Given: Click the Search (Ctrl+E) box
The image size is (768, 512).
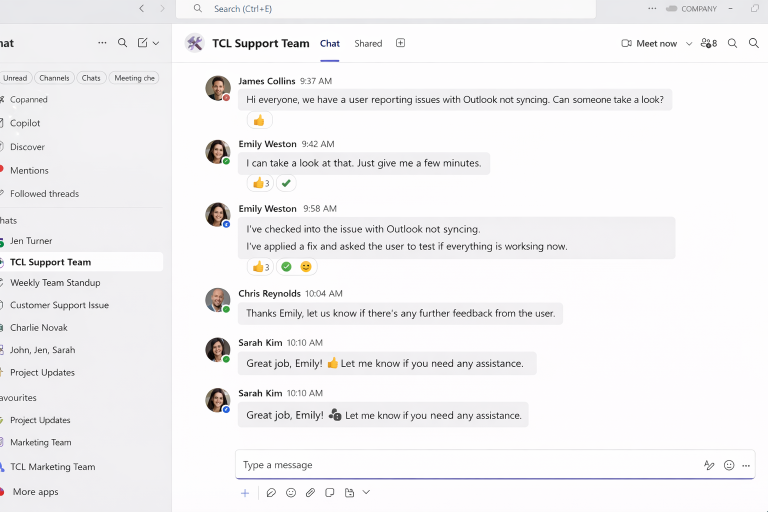Looking at the screenshot, I should [386, 9].
